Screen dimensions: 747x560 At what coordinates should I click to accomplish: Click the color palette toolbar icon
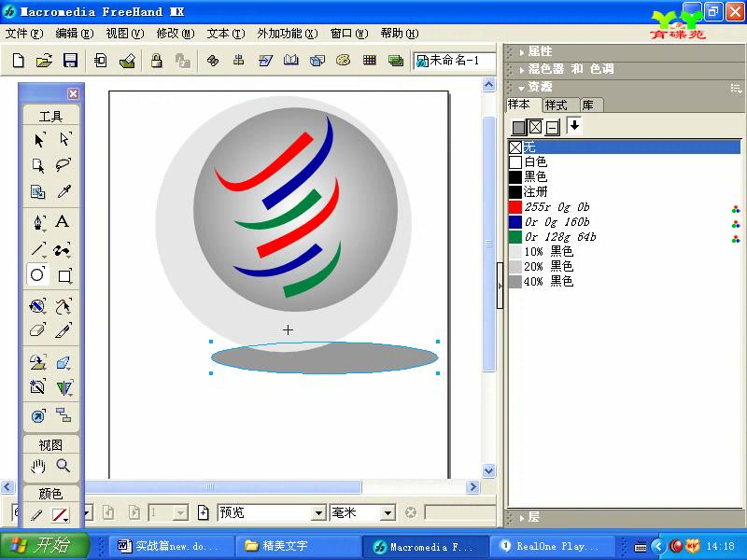343,60
